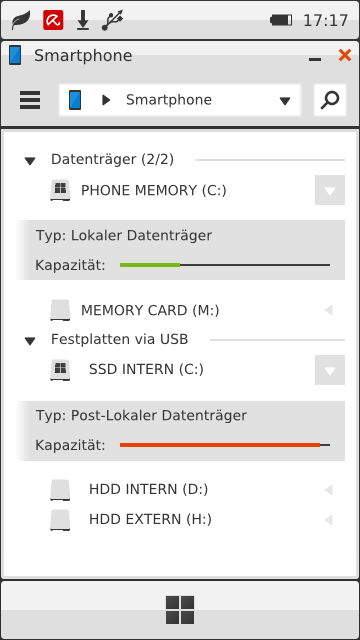The width and height of the screenshot is (360, 640).
Task: Collapse PHONE MEMORY (C:) details arrow
Action: point(330,190)
